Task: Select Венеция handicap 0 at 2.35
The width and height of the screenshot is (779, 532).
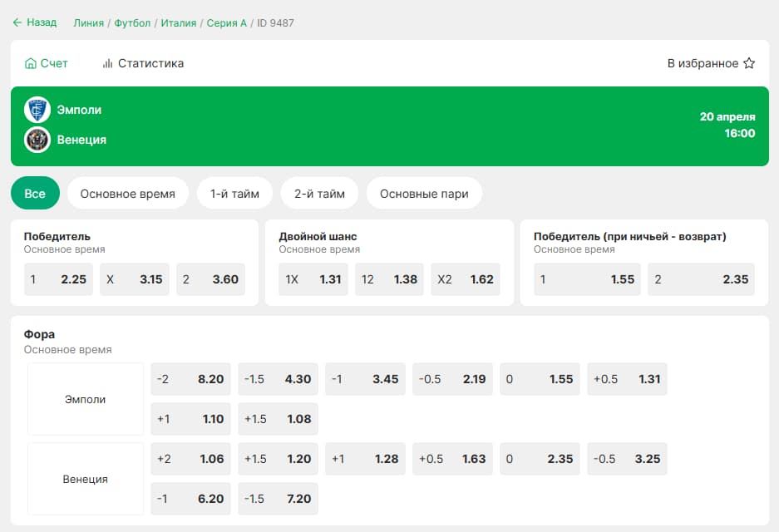Action: tap(540, 459)
